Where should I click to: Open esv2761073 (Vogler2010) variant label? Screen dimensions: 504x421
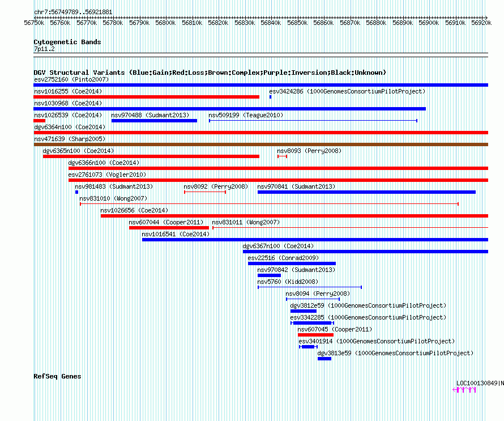107,175
